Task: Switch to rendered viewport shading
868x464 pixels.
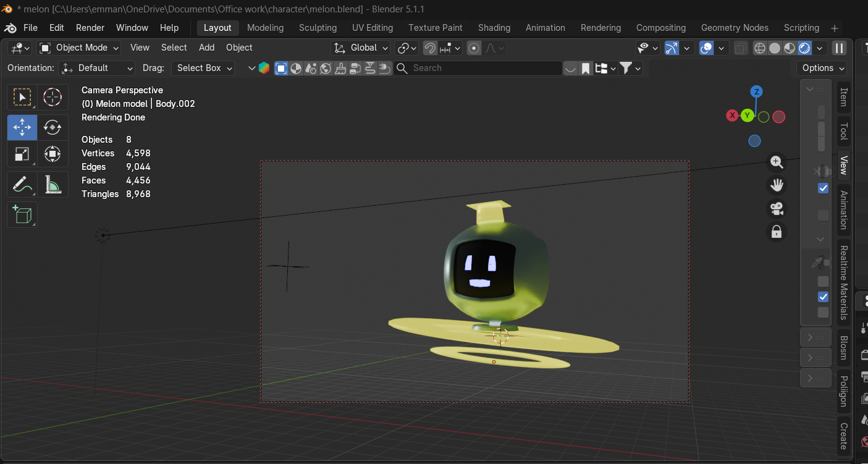Action: pyautogui.click(x=804, y=48)
